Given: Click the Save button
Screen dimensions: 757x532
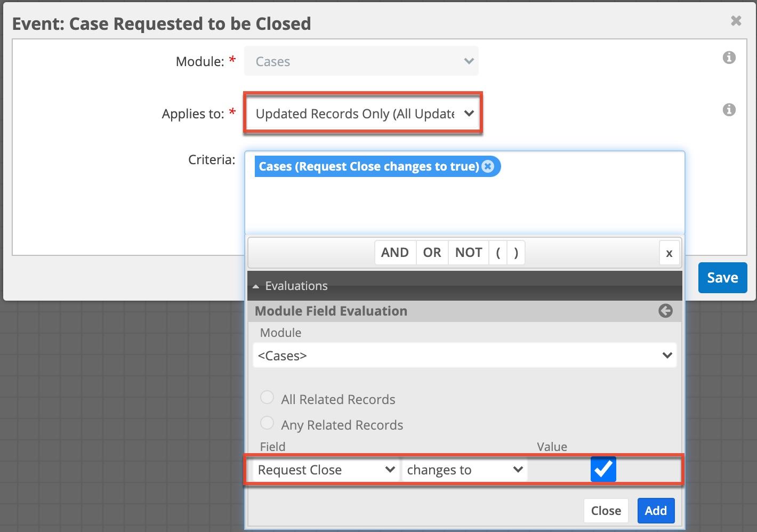Looking at the screenshot, I should click(x=722, y=278).
